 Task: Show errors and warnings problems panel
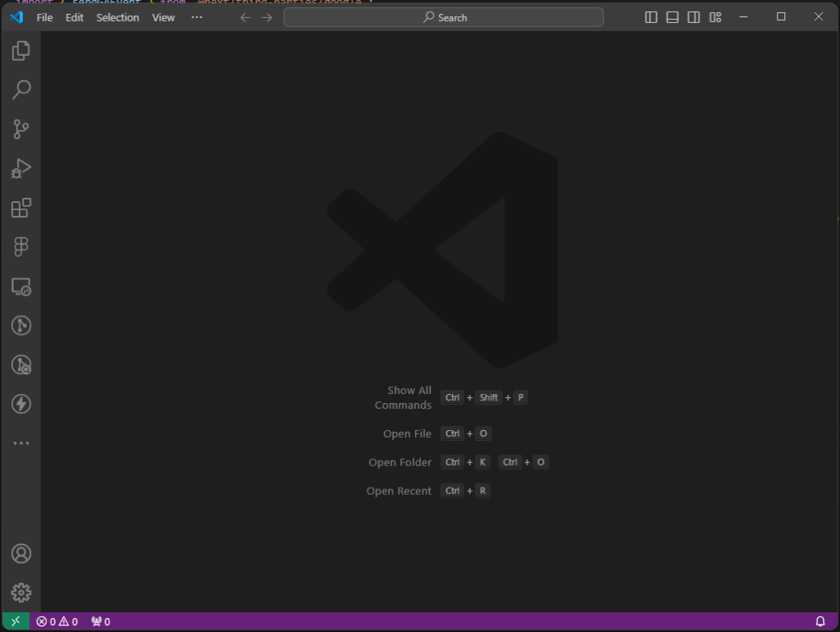(x=57, y=621)
